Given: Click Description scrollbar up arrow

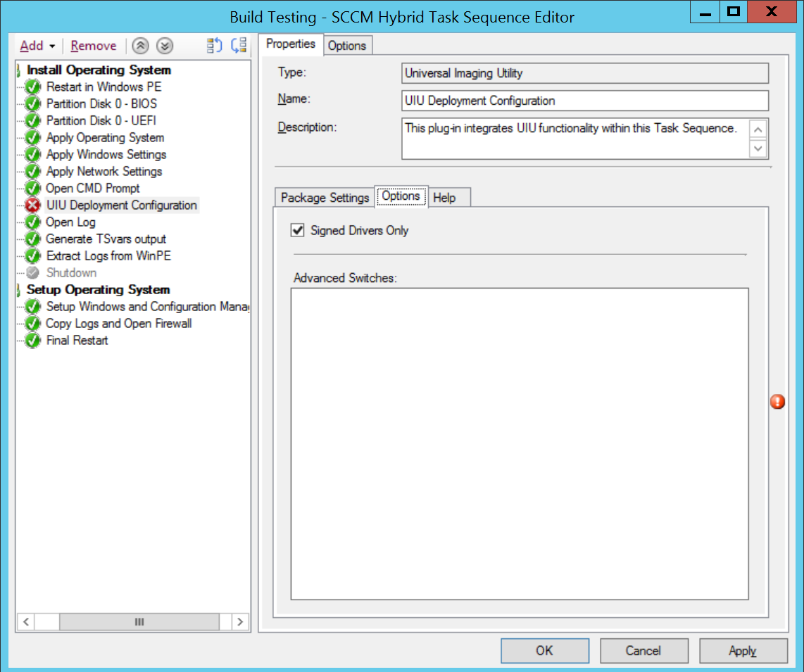Looking at the screenshot, I should point(758,129).
